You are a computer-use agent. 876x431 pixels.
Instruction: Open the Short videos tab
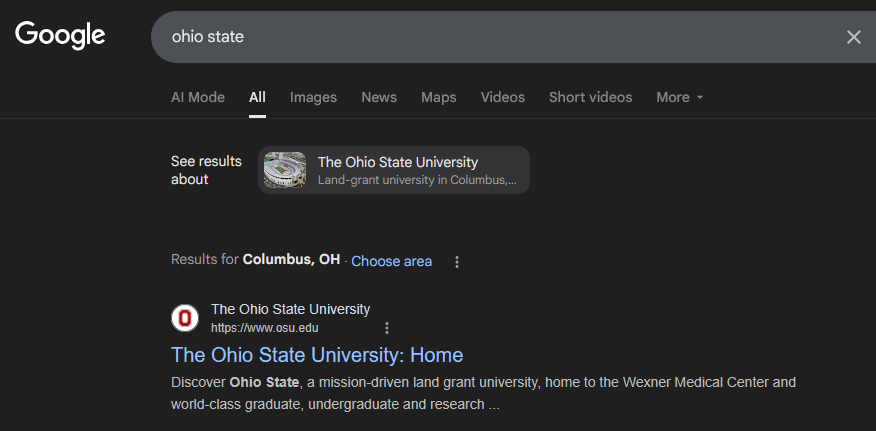click(591, 97)
